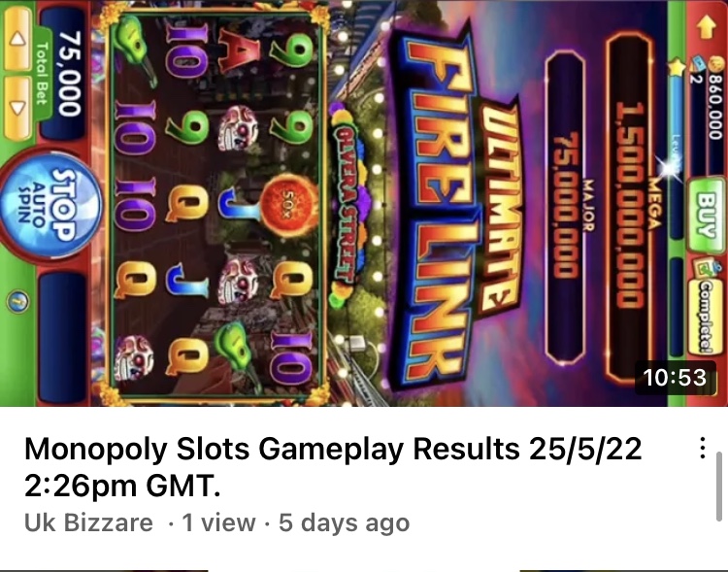
Task: Open the Monopoly Slots Gameplay Results video title
Action: pyautogui.click(x=333, y=467)
